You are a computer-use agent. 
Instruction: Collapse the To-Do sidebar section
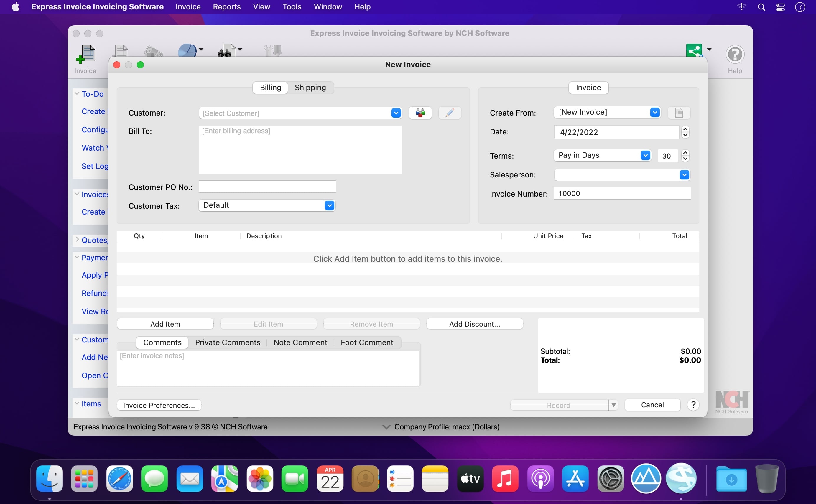[x=77, y=94]
